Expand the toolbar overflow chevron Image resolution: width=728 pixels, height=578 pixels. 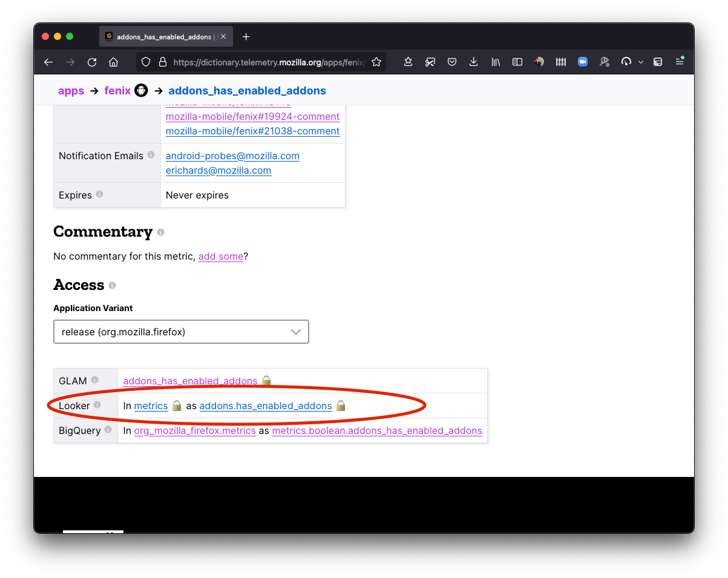(641, 62)
